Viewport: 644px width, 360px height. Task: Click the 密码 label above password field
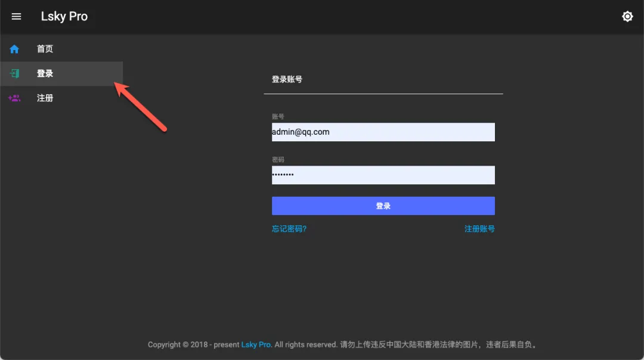[278, 160]
